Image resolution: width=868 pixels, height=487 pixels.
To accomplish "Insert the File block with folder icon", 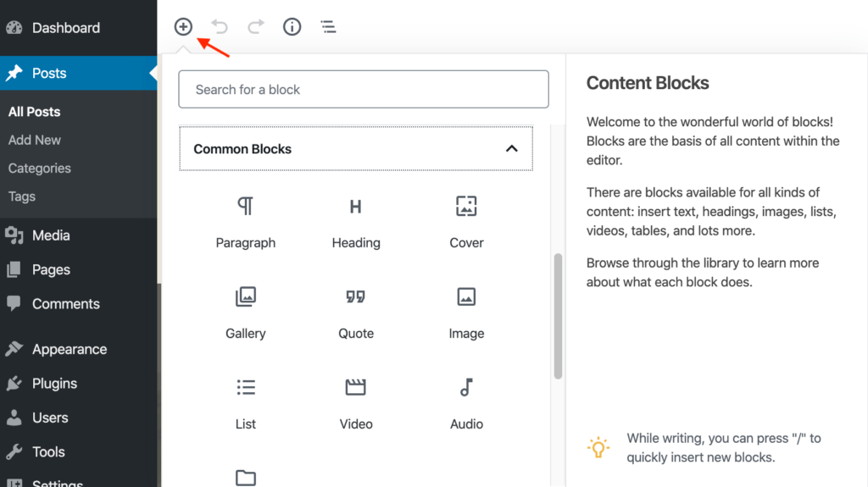I will tap(245, 478).
